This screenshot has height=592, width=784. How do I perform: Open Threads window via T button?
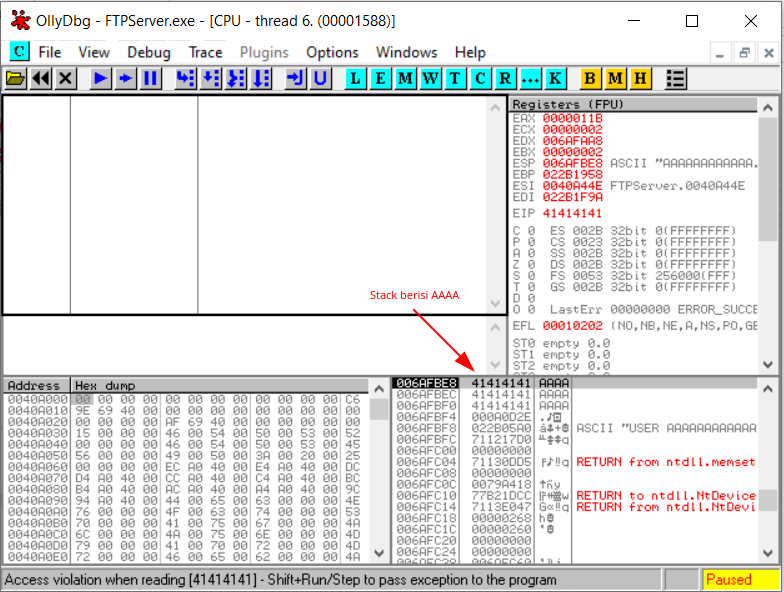coord(455,78)
